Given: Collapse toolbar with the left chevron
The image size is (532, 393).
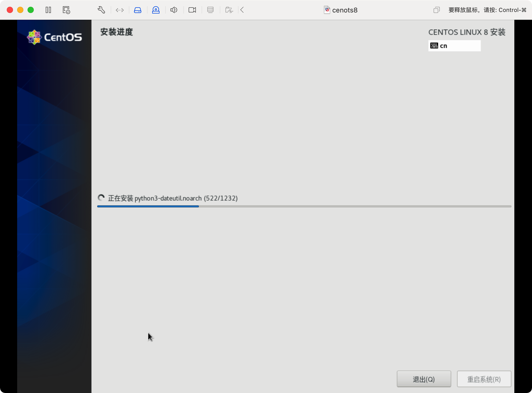Looking at the screenshot, I should [x=242, y=10].
